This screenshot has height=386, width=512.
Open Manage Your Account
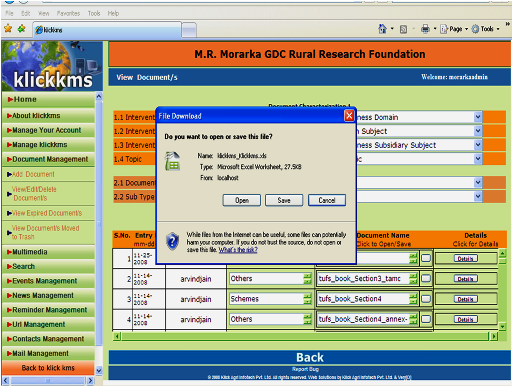point(48,130)
